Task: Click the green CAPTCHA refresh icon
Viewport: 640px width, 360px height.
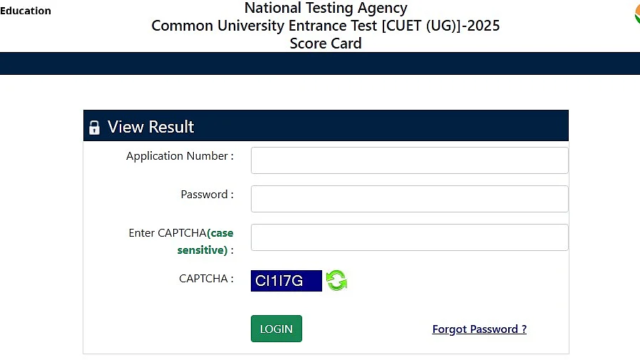Action: (x=336, y=280)
